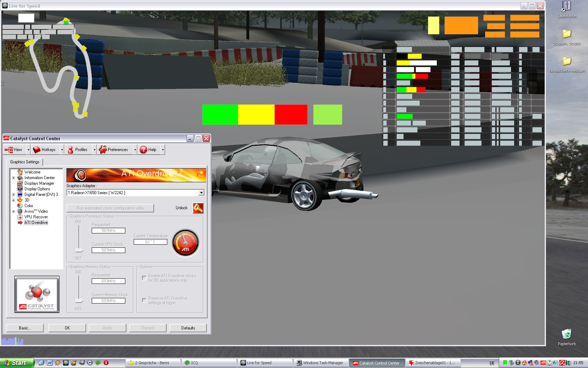
Task: Toggle Preserve ATI Overdrive settings checkbox
Action: click(x=144, y=300)
